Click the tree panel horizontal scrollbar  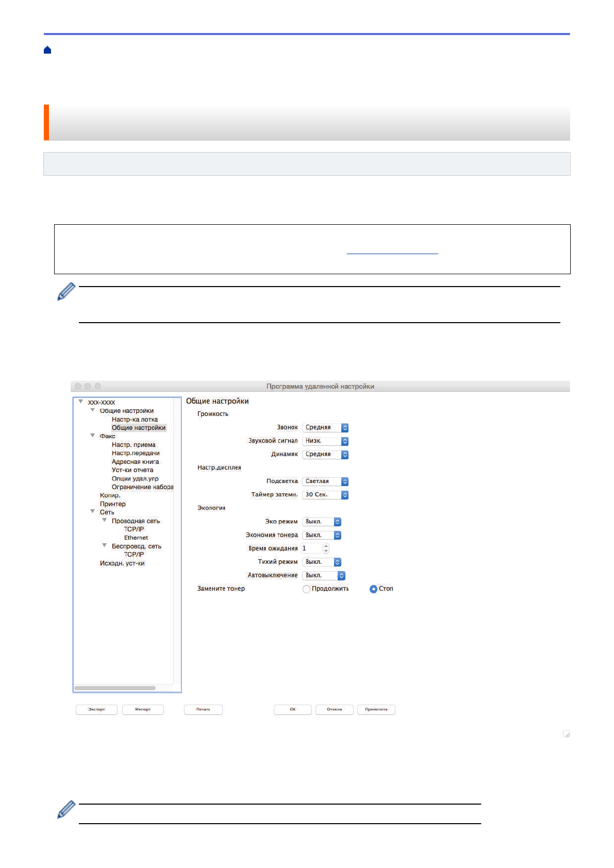(x=115, y=688)
